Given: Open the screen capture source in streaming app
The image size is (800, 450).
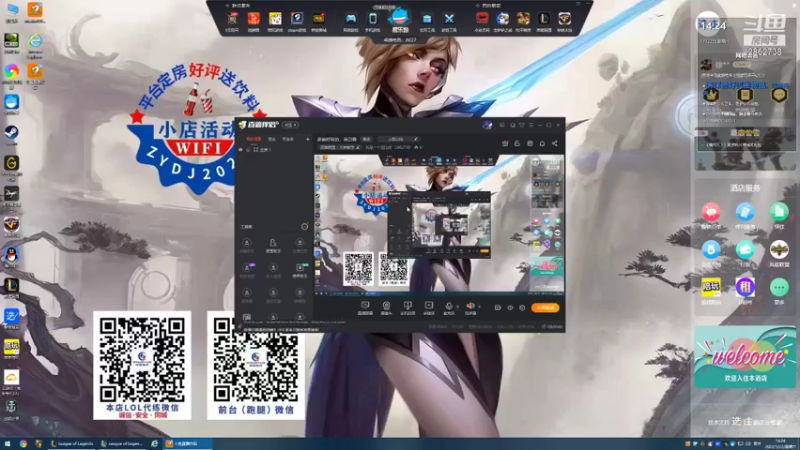Looking at the screenshot, I should pyautogui.click(x=365, y=307).
